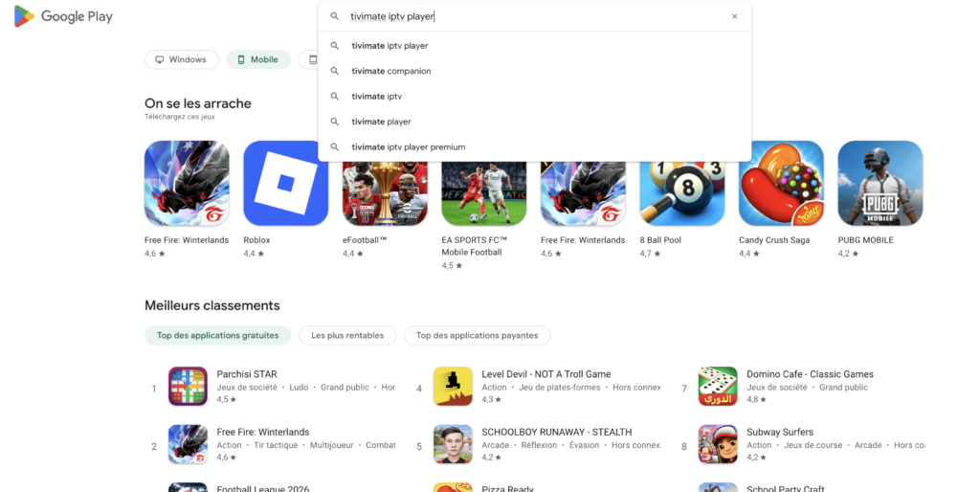This screenshot has width=980, height=492.
Task: Select the Windows device filter chip
Action: 181,59
